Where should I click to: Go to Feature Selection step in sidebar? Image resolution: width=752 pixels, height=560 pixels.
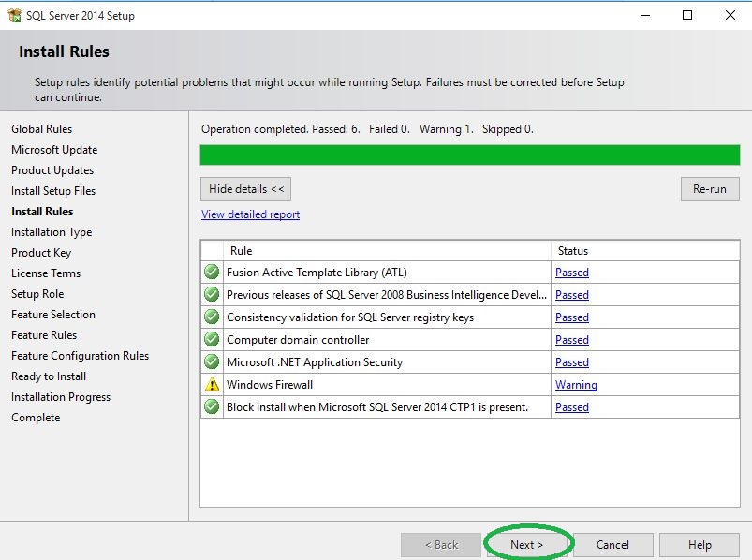[x=53, y=315]
